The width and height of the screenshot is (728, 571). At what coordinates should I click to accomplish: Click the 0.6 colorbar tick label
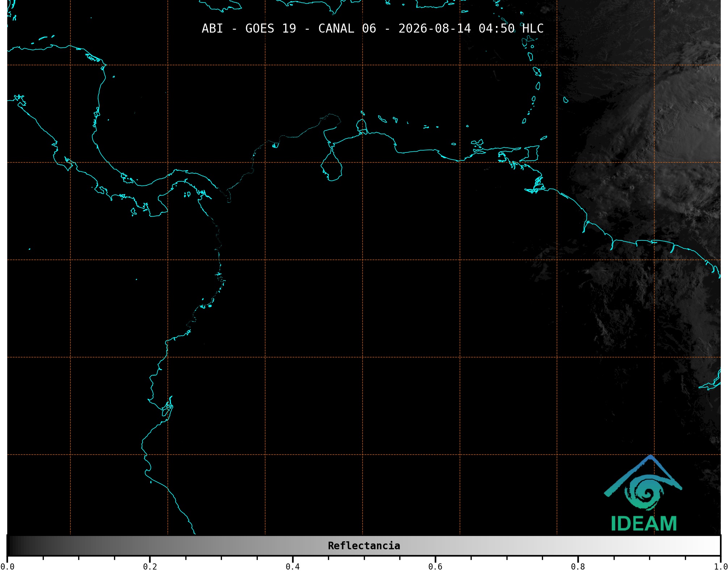coord(435,567)
